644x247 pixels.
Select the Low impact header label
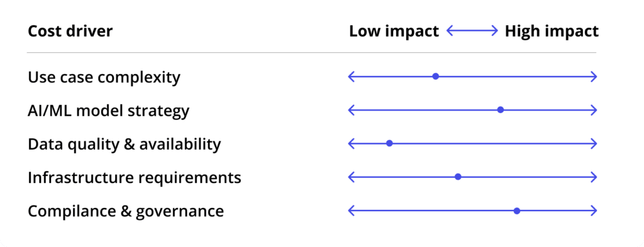point(394,31)
